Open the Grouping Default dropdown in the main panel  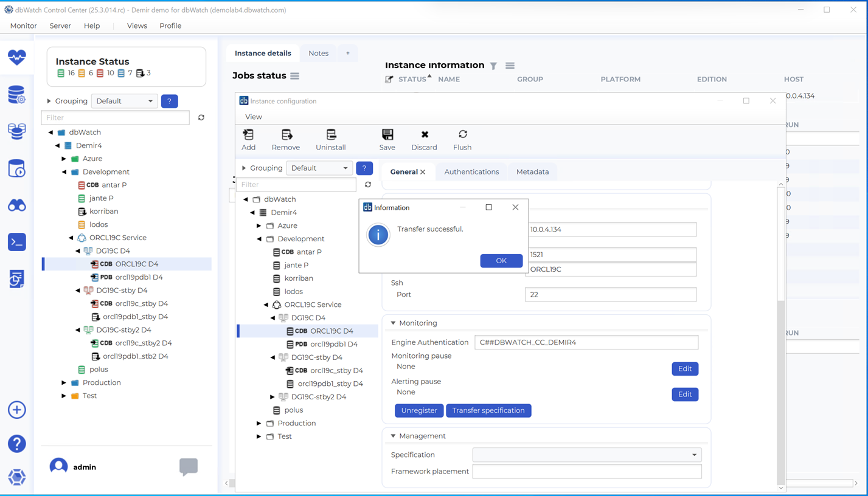pos(124,101)
